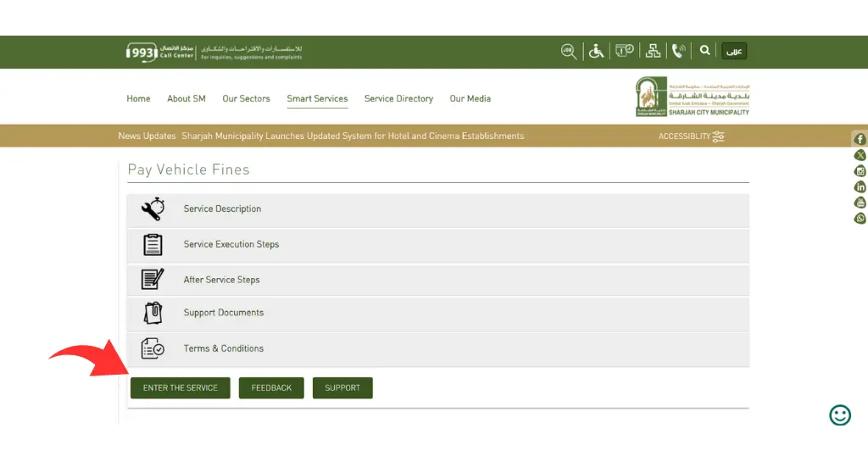Click the wheelchair accessibility icon
The image size is (868, 473).
(x=596, y=51)
